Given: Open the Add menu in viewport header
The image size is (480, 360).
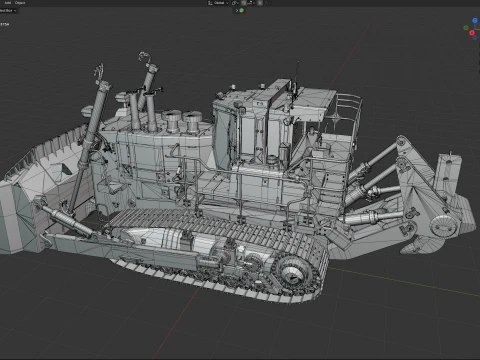Looking at the screenshot, I should [7, 3].
